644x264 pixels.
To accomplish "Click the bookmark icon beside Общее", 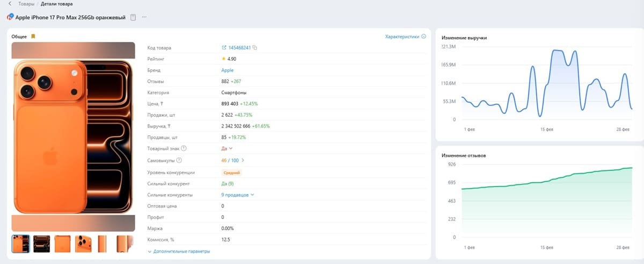I will pyautogui.click(x=33, y=37).
